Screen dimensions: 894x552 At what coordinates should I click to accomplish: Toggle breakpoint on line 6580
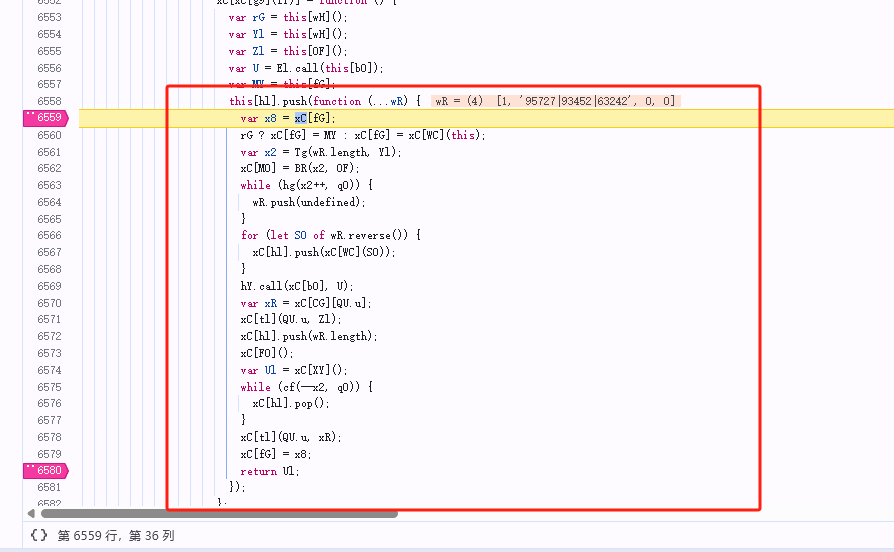(x=46, y=470)
